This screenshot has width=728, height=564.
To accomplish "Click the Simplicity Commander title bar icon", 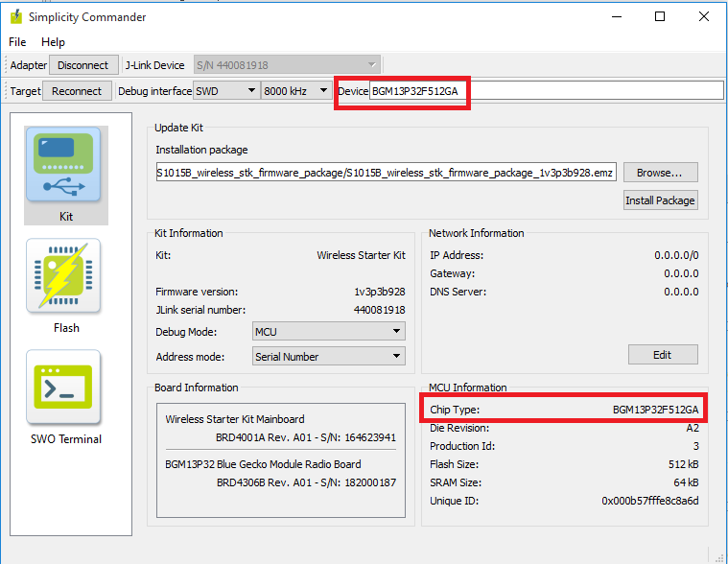I will [15, 16].
